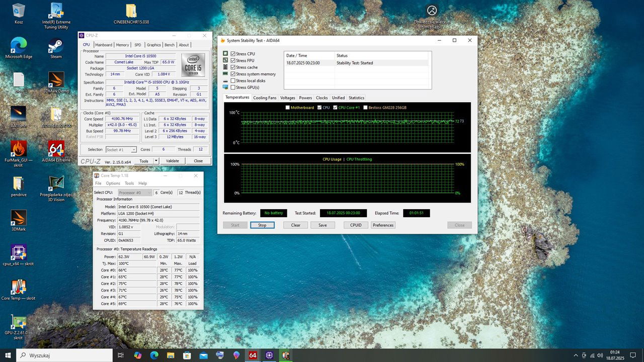Launch the 3DMark desktop shortcut
Viewport: 644px width, 362px height.
[x=19, y=220]
